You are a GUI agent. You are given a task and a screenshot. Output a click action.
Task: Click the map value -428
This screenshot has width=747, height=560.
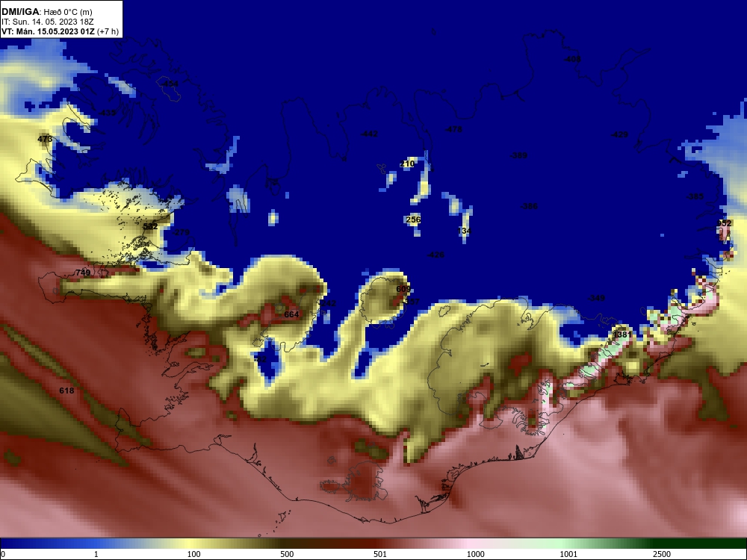coord(436,255)
